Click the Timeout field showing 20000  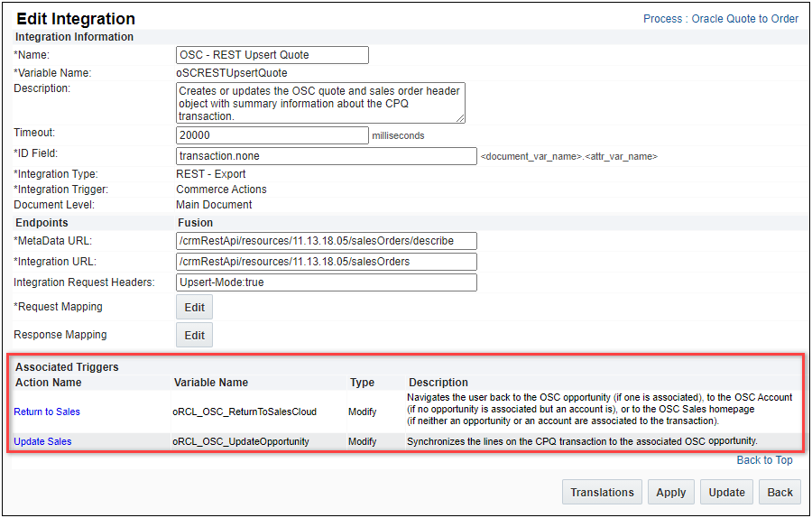click(272, 135)
